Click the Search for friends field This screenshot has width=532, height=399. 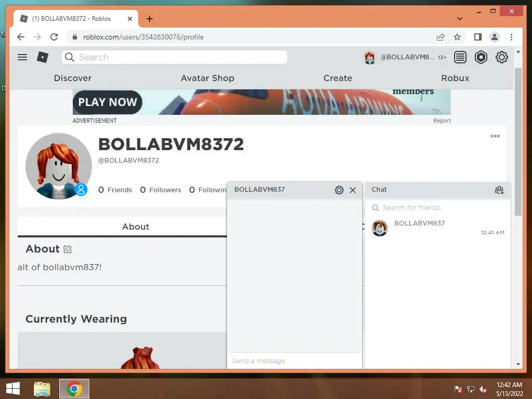pos(437,208)
